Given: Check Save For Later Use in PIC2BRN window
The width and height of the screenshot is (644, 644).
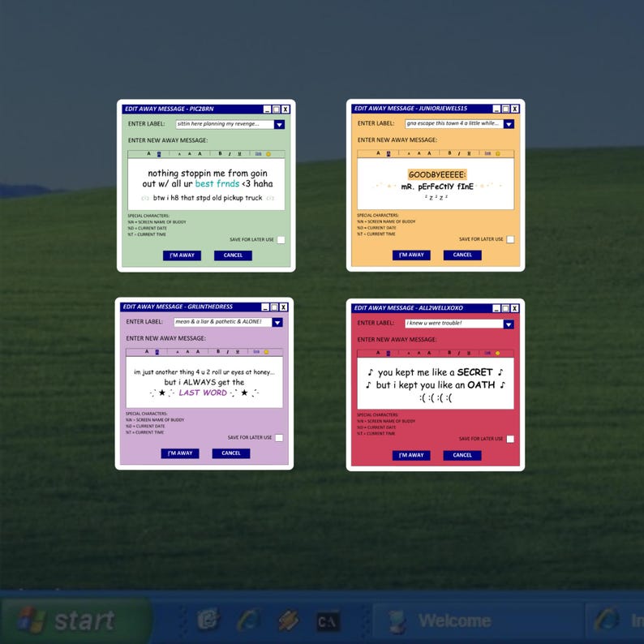Looking at the screenshot, I should 281,240.
